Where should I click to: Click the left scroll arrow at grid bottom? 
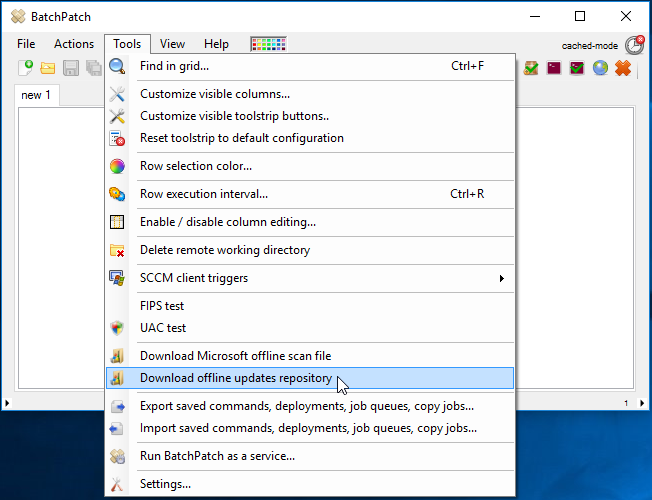(x=7, y=403)
